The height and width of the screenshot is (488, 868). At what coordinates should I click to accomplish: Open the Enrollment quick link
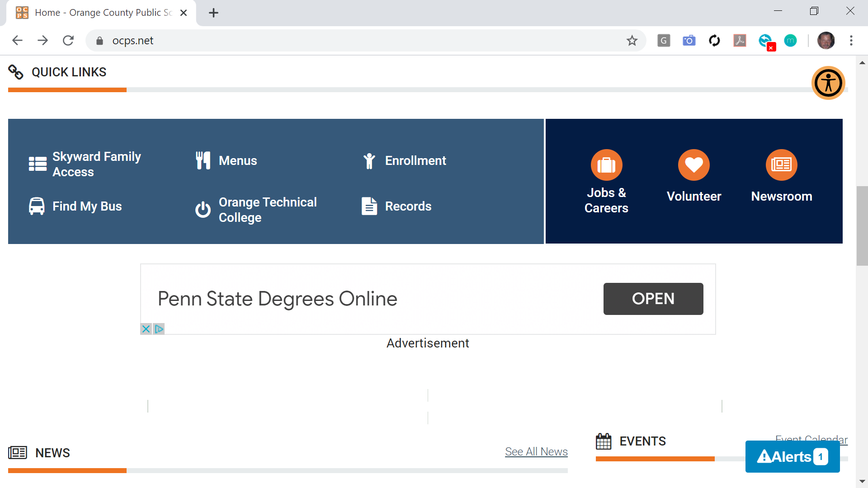coord(415,160)
